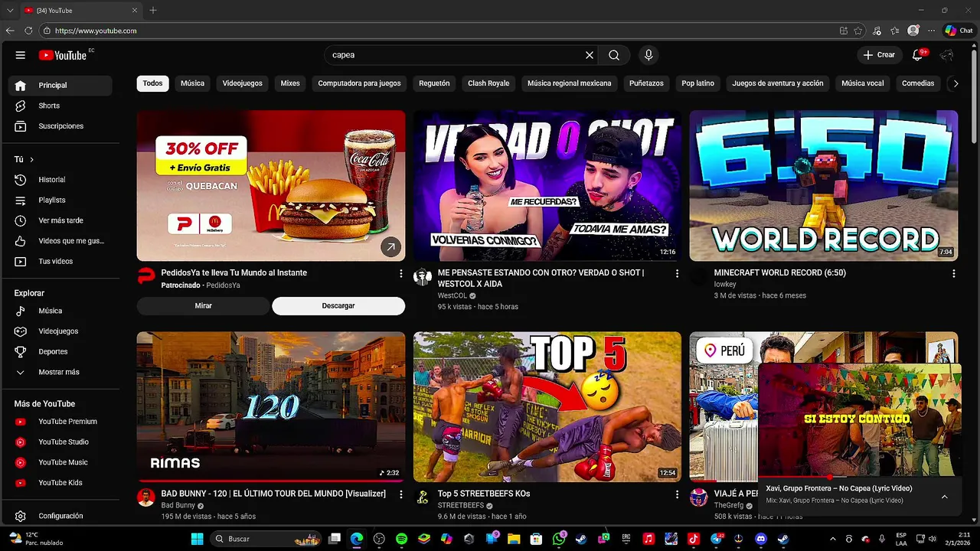Open the Windows Start menu
The height and width of the screenshot is (551, 980).
(197, 539)
